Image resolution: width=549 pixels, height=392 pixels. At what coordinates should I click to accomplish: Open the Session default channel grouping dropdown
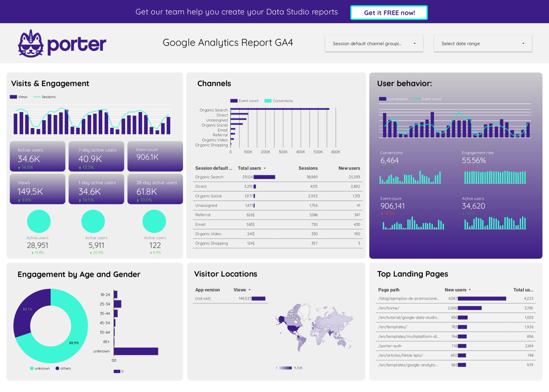(x=375, y=44)
